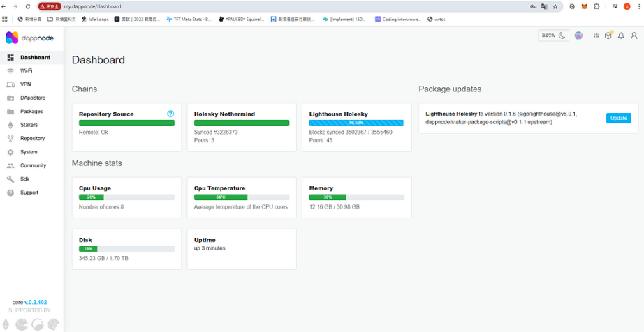Click the Memory 39% usage bar
Screen dimensions: 644x332
click(x=356, y=197)
